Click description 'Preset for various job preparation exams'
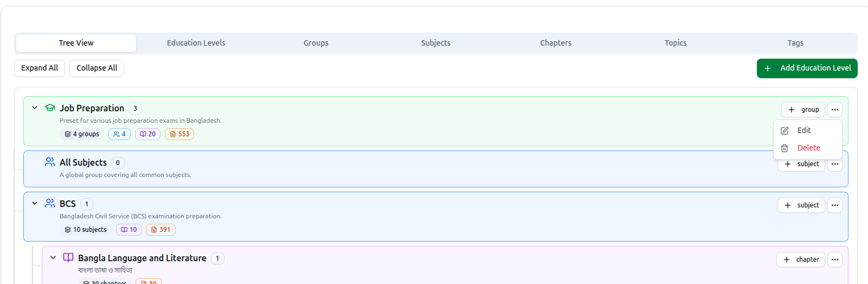Screen dimensions: 868x284 (140, 121)
